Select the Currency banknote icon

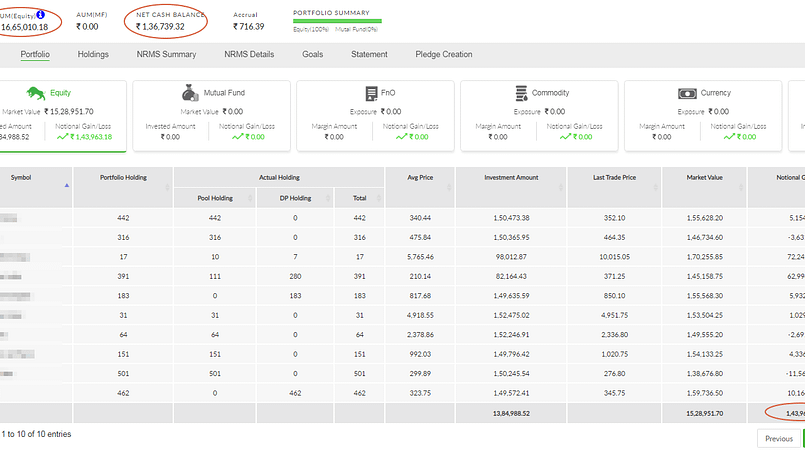pos(687,93)
